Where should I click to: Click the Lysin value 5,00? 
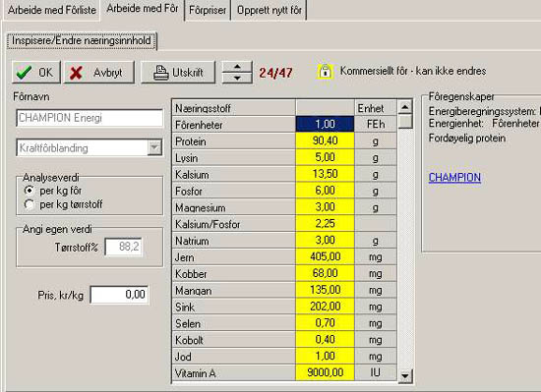click(325, 157)
